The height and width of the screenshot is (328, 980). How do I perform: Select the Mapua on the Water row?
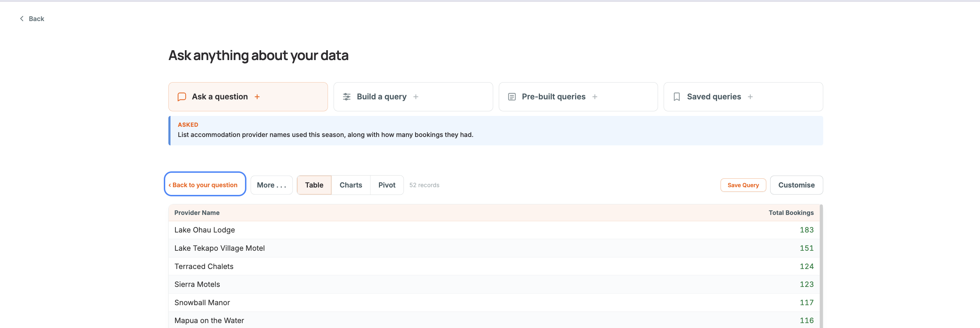pos(494,320)
